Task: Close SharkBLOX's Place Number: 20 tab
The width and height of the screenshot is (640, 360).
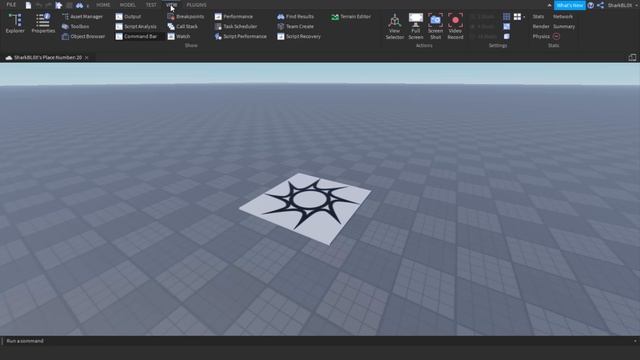Action: point(87,58)
